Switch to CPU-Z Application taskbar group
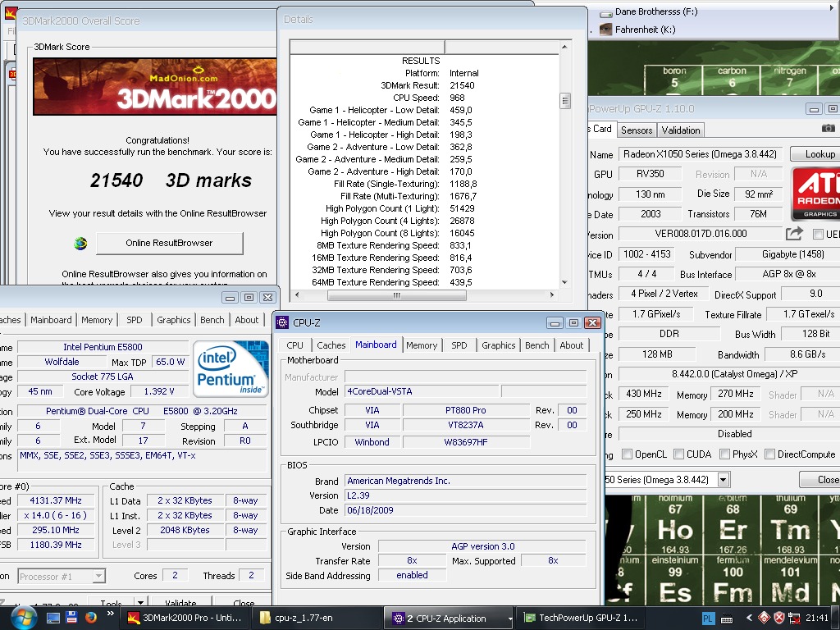Image resolution: width=840 pixels, height=630 pixels. point(449,618)
